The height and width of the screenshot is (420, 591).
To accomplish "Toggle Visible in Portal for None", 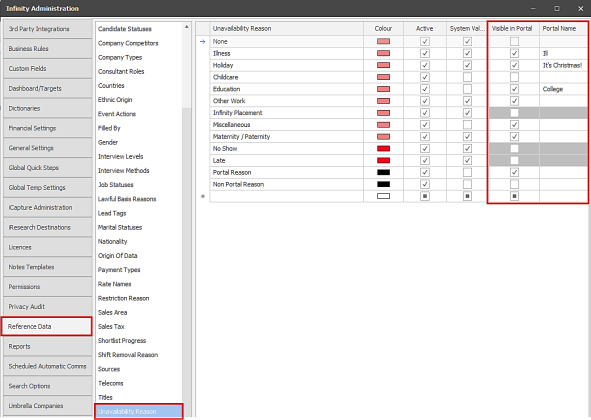I will pos(514,41).
